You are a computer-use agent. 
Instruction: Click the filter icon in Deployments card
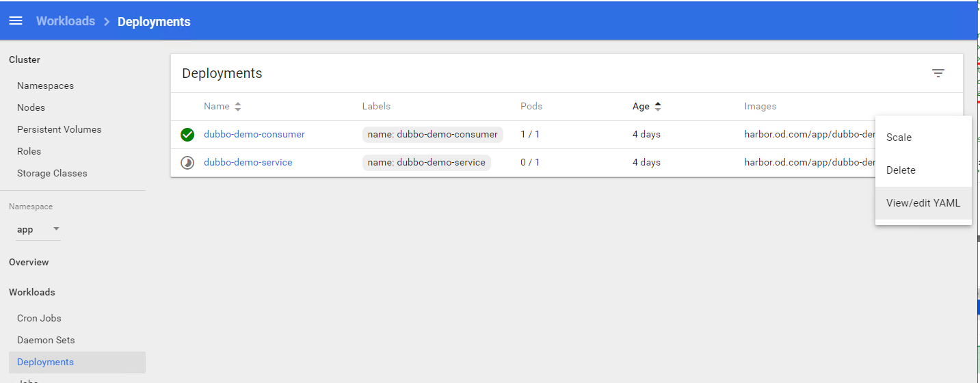pos(938,73)
